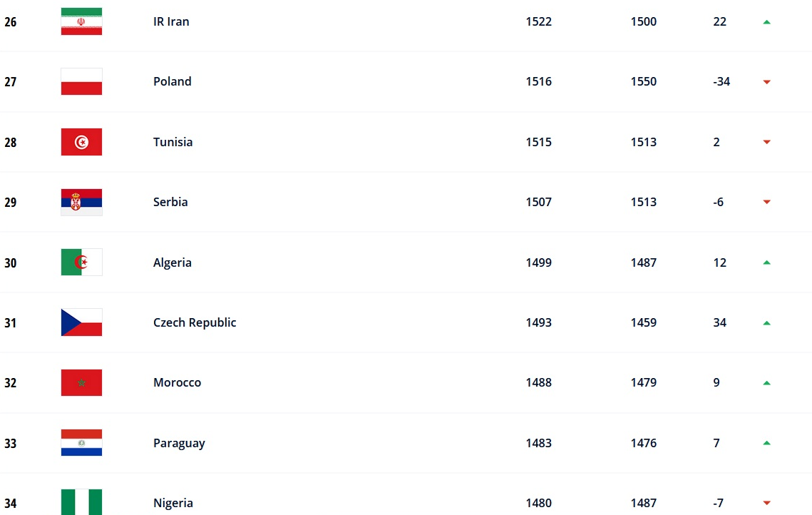Click the Morocco flag icon
The image size is (812, 515).
tap(81, 382)
